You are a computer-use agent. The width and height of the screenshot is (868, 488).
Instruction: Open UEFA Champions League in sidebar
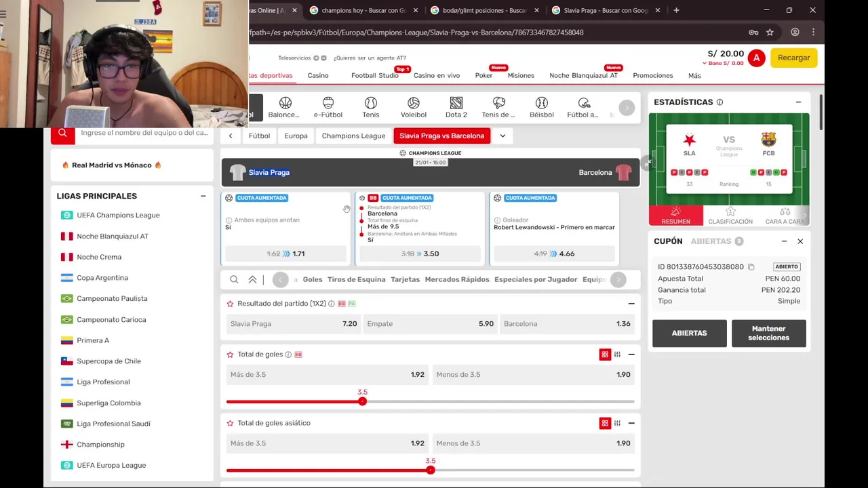pos(118,216)
